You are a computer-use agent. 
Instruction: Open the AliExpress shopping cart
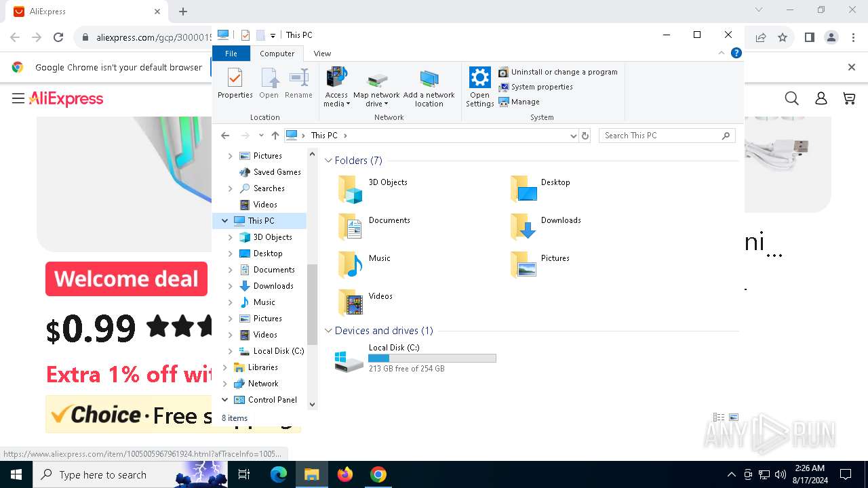coord(849,99)
